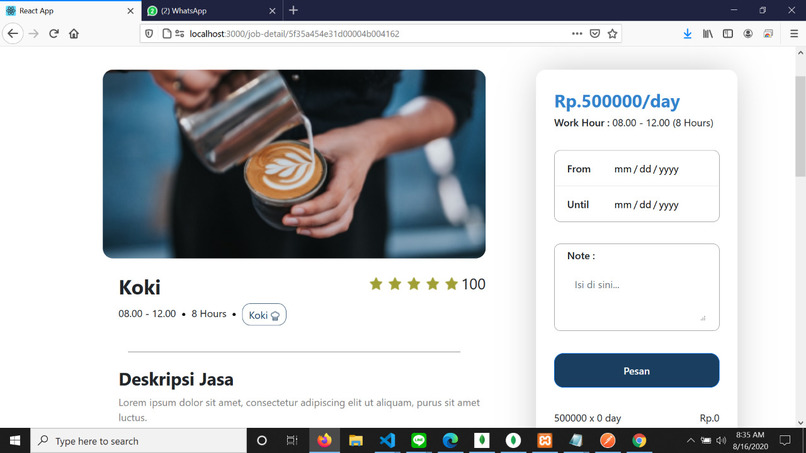Open Google Chrome from taskbar
The width and height of the screenshot is (806, 453).
(639, 441)
